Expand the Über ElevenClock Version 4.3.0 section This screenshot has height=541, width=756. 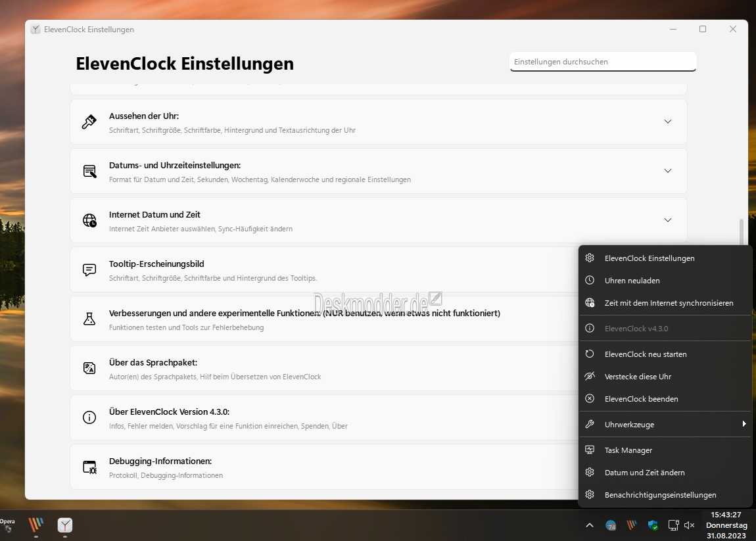tap(324, 417)
